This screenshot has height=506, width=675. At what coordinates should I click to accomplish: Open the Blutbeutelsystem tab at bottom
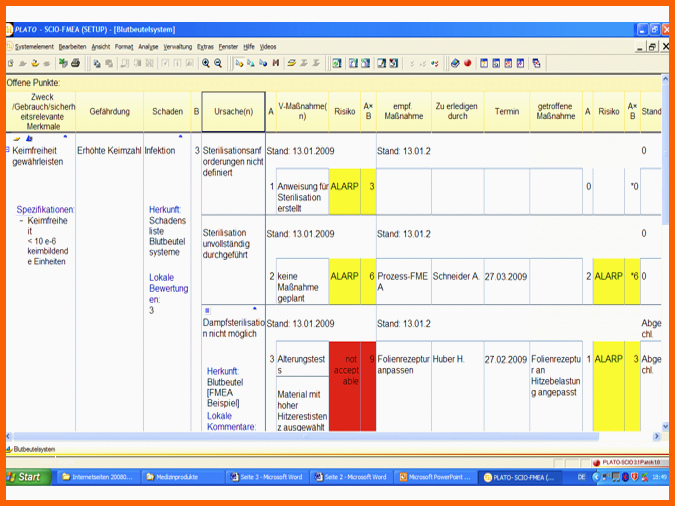pos(31,449)
